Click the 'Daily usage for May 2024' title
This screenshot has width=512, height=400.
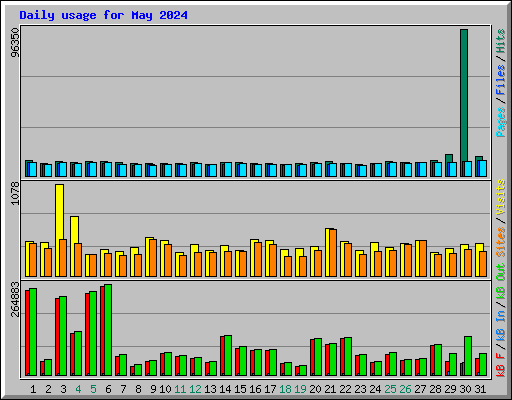[103, 15]
